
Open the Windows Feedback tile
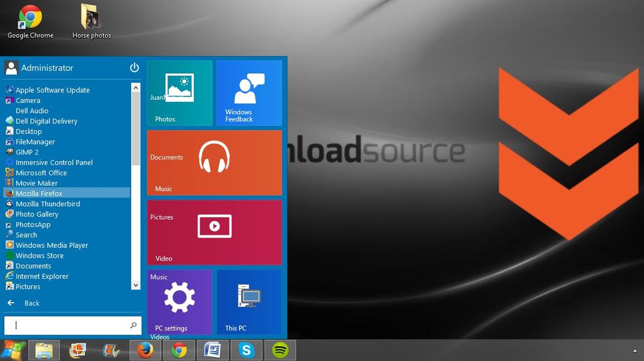point(249,93)
